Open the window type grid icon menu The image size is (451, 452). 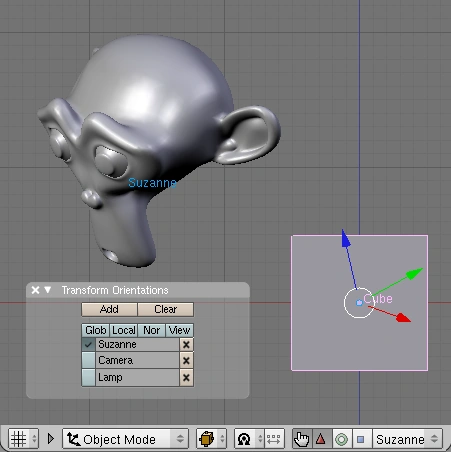[23, 439]
